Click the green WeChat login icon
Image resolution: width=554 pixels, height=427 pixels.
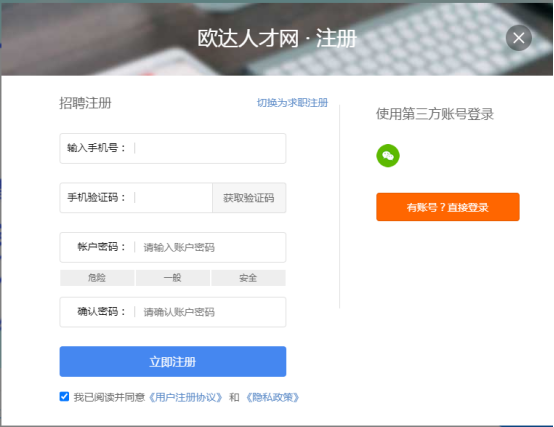(388, 155)
